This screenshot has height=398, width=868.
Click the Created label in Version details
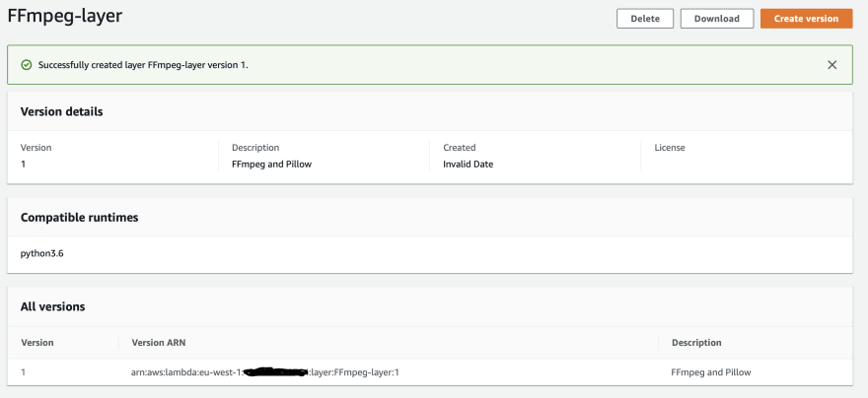click(x=460, y=148)
